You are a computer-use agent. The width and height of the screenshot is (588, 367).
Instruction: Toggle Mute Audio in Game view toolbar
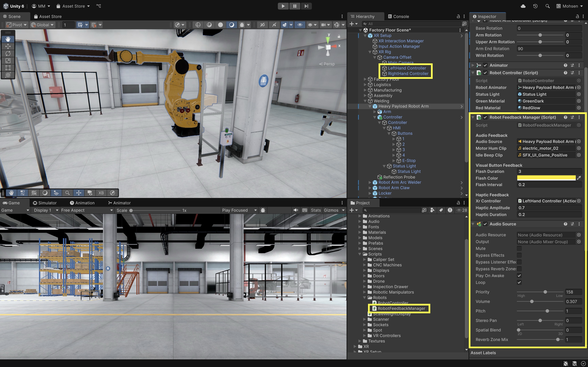point(296,210)
